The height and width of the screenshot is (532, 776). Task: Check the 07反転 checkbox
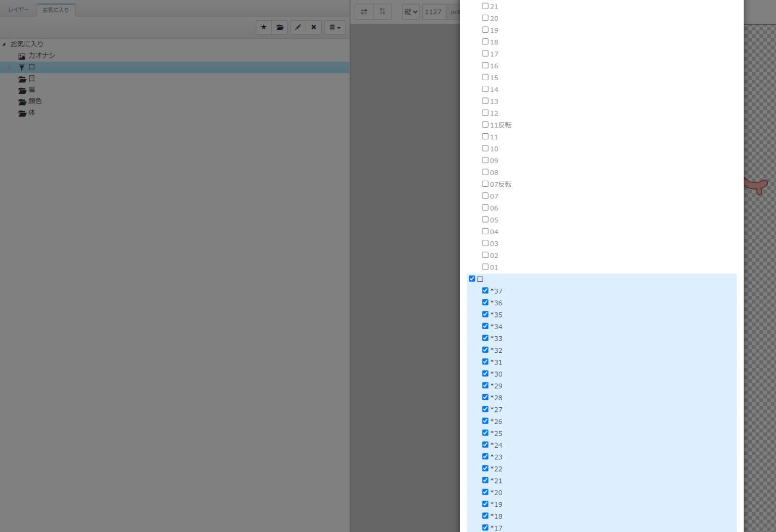click(485, 184)
